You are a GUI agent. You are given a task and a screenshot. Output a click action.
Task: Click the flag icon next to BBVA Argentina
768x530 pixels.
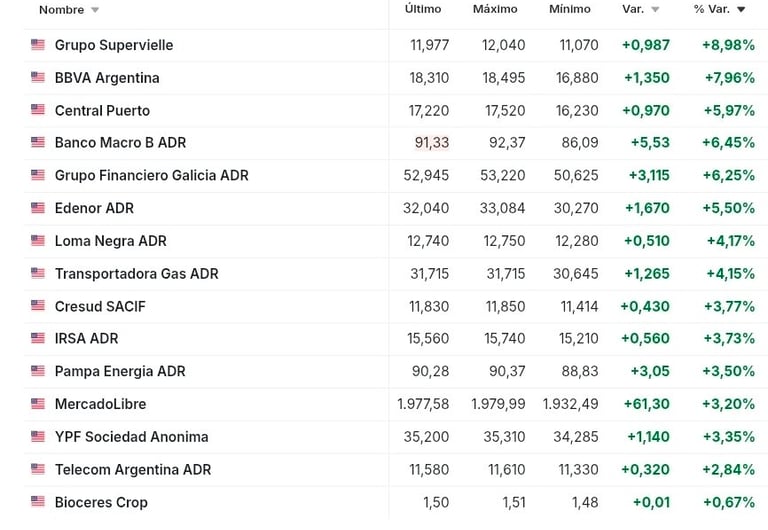tap(38, 77)
